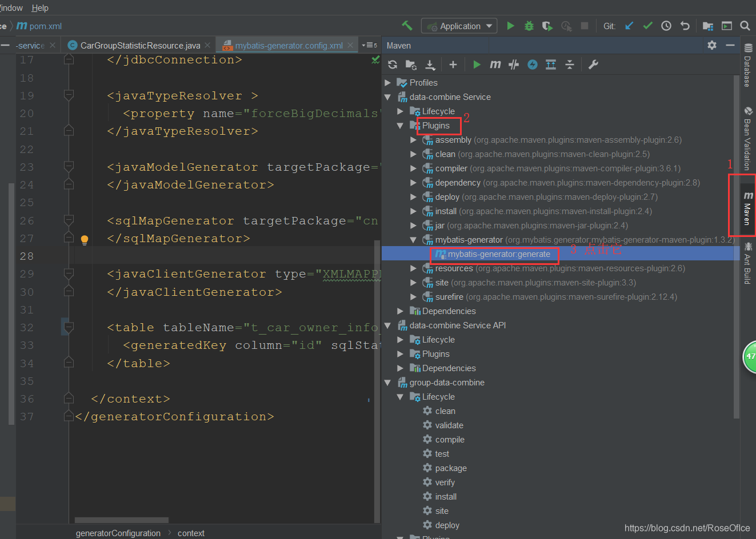
Task: Start debugging with the bug icon
Action: (x=529, y=26)
